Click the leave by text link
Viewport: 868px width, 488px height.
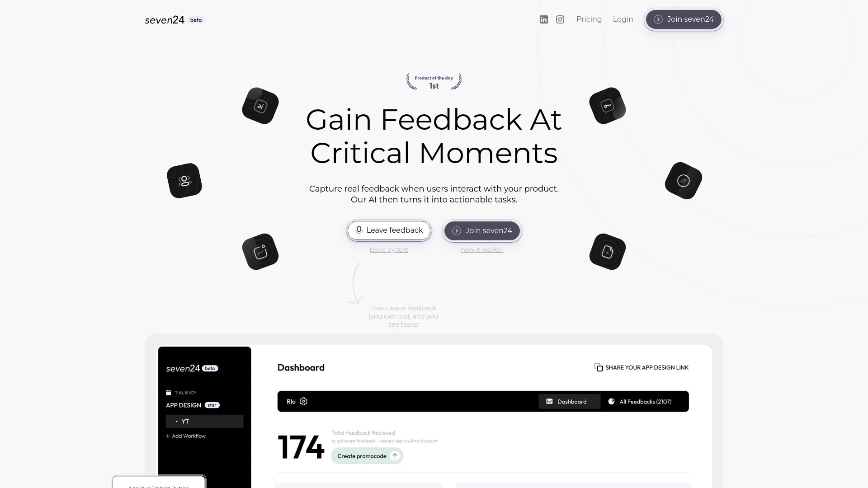coord(389,249)
